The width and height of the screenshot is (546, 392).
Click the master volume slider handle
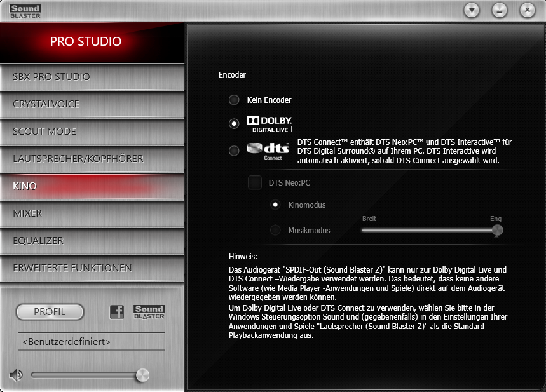tap(143, 375)
